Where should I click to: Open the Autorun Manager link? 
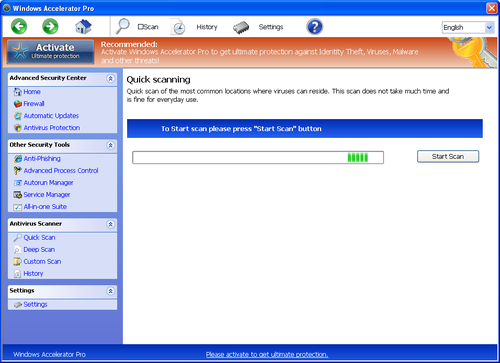(48, 183)
